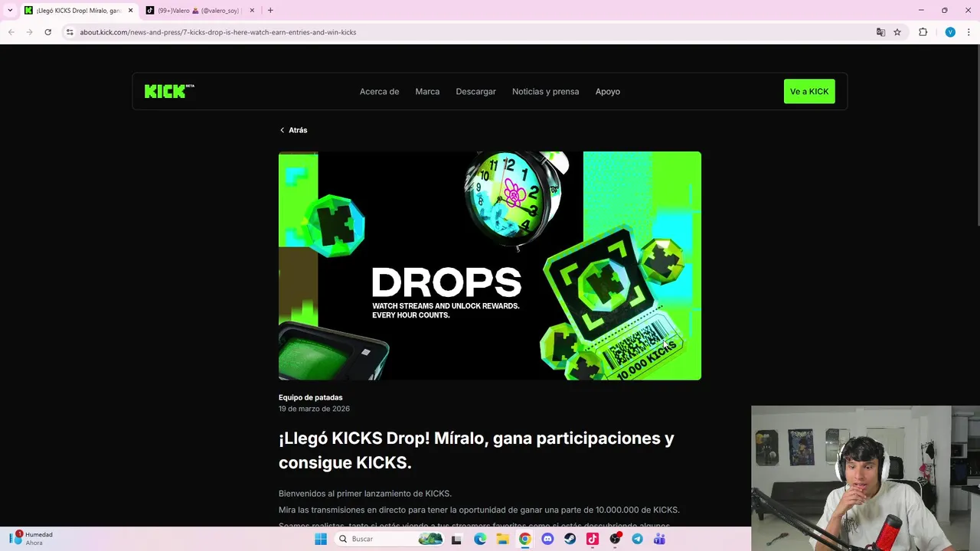Open the Humedad weather widget

point(32,539)
